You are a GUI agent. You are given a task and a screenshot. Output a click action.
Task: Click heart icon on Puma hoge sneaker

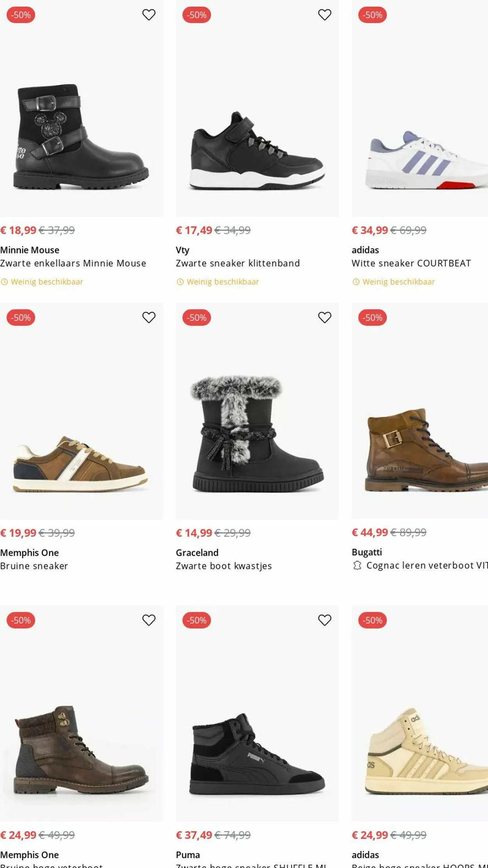324,620
